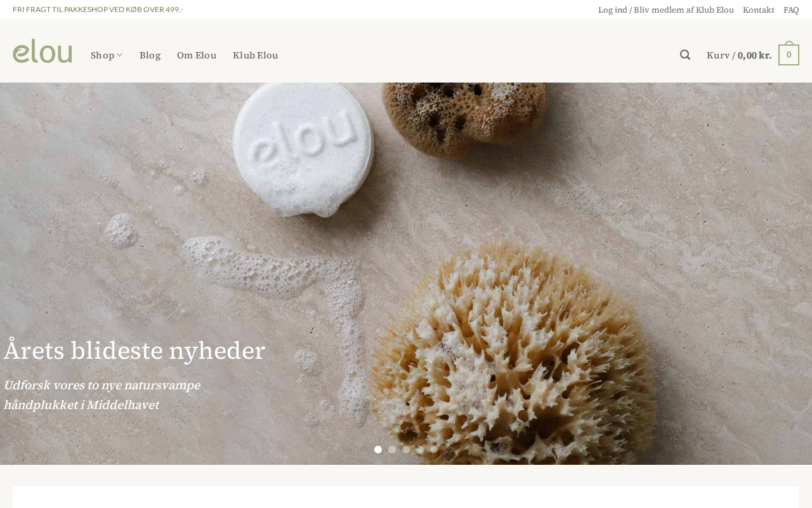
Task: Go to Om Elou page
Action: 197,55
